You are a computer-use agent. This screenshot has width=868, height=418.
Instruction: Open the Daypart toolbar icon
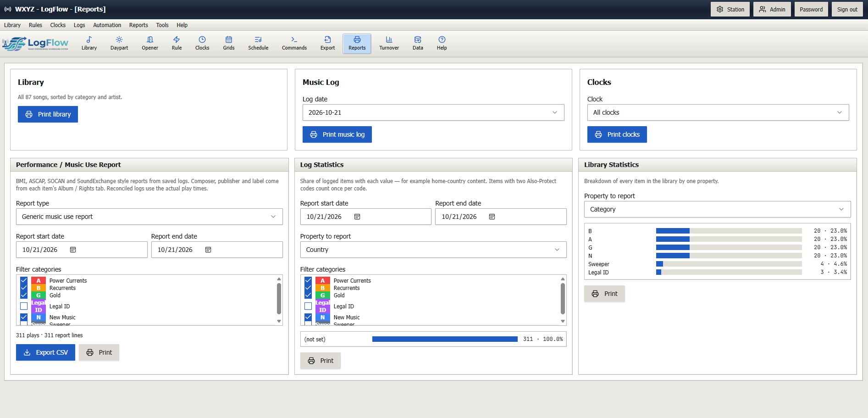[119, 44]
